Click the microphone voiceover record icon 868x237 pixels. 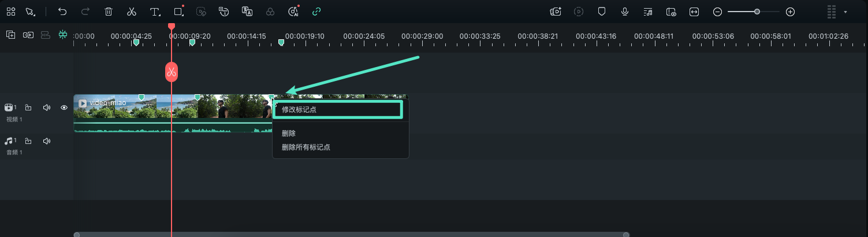[625, 12]
